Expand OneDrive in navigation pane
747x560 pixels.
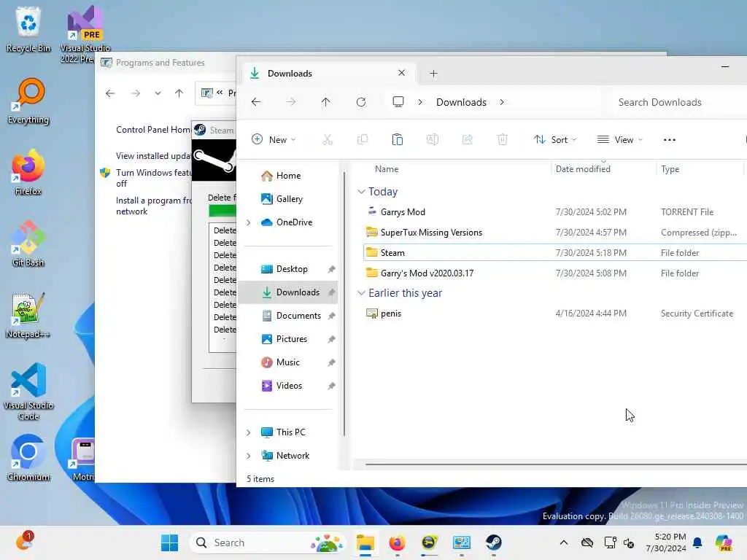click(x=248, y=222)
